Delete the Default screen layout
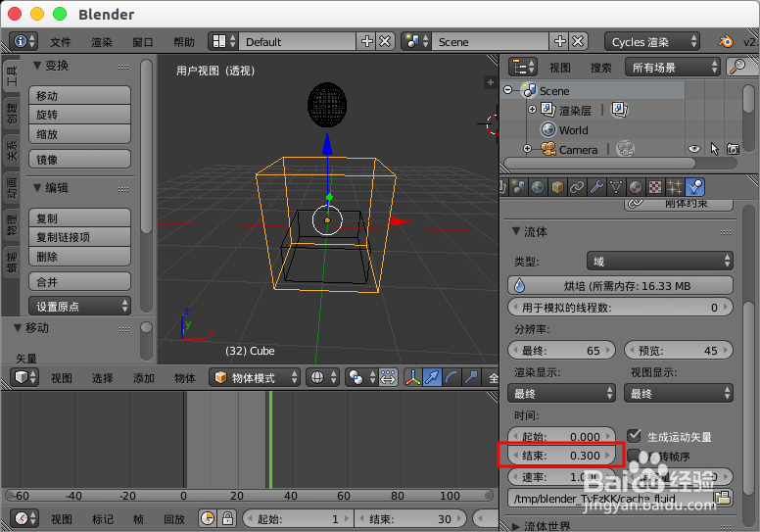The width and height of the screenshot is (760, 532). tap(385, 42)
